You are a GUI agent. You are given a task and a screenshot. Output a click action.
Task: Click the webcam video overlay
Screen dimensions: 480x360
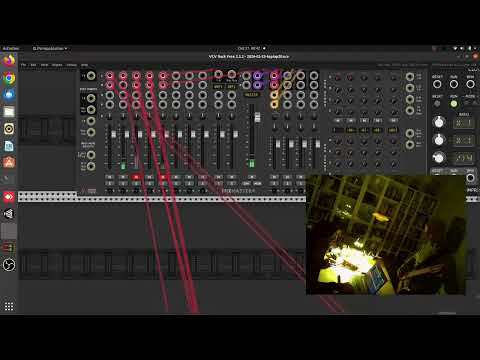386,235
